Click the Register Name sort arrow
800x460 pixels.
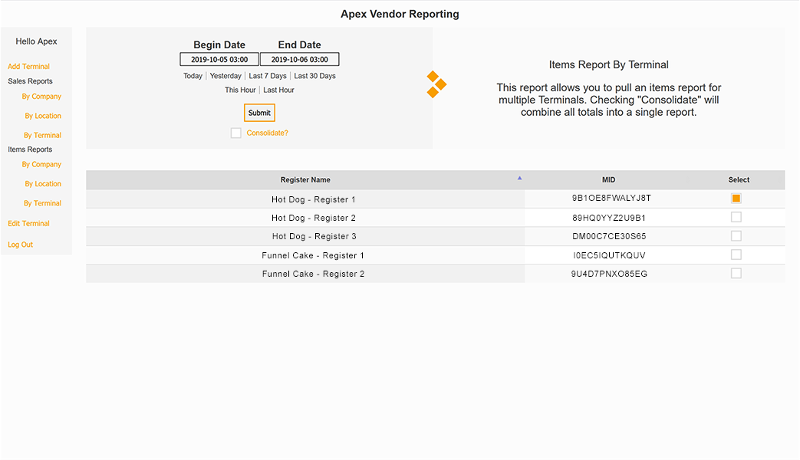[519, 178]
